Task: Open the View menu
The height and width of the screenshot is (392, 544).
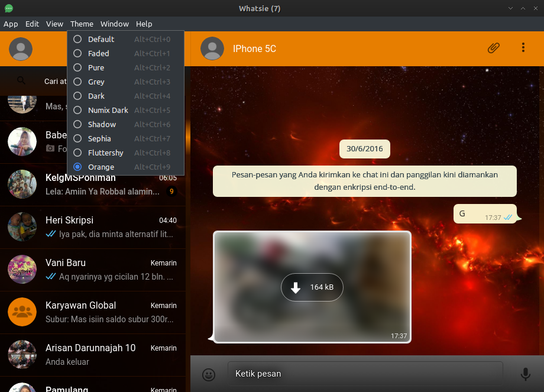Action: pyautogui.click(x=54, y=24)
